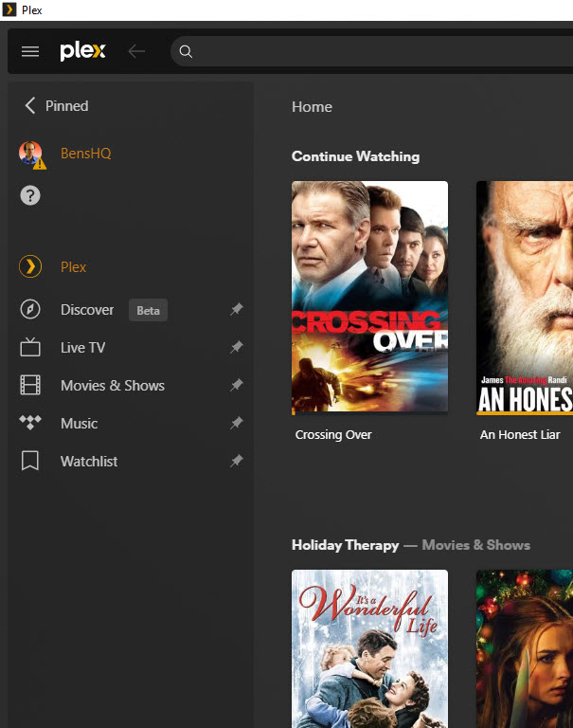The width and height of the screenshot is (573, 728).
Task: Click the Holiday Therapy heading
Action: coord(345,545)
